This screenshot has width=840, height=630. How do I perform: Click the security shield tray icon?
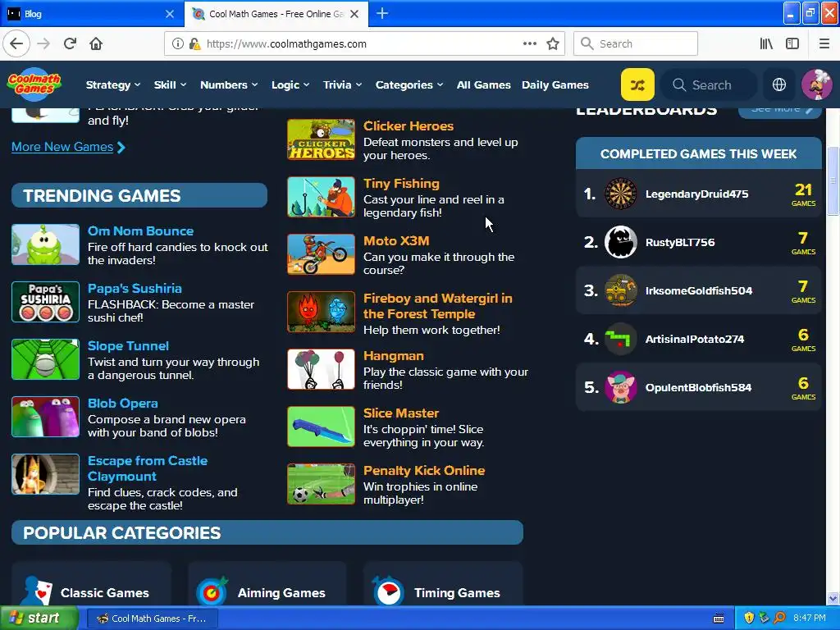click(749, 619)
